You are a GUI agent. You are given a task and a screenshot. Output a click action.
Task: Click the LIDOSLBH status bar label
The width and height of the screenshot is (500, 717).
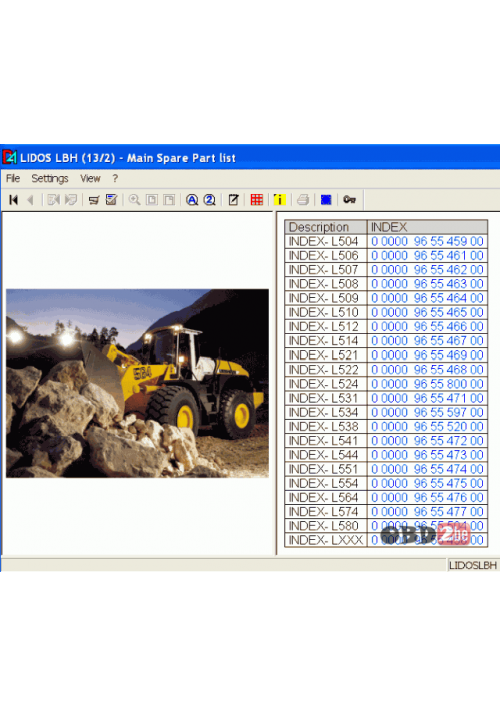pyautogui.click(x=473, y=565)
